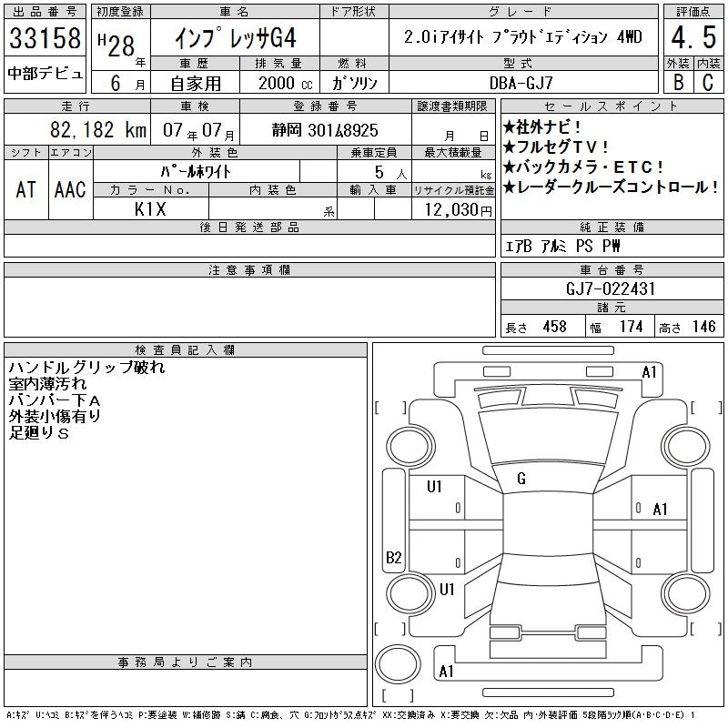The image size is (728, 728).
Task: Select the evaluation score 4.5
Action: coord(693,37)
